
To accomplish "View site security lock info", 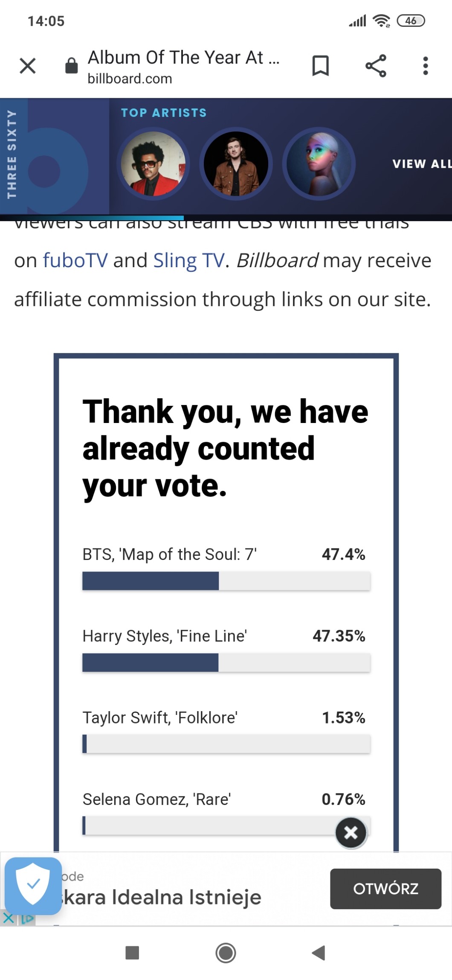I will click(72, 66).
